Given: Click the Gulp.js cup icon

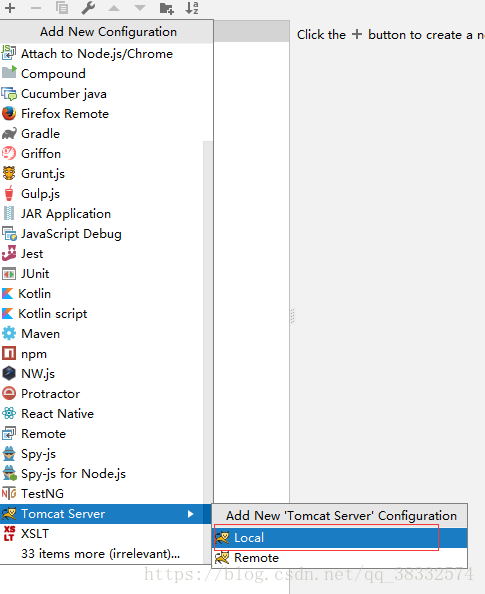Looking at the screenshot, I should coord(9,194).
